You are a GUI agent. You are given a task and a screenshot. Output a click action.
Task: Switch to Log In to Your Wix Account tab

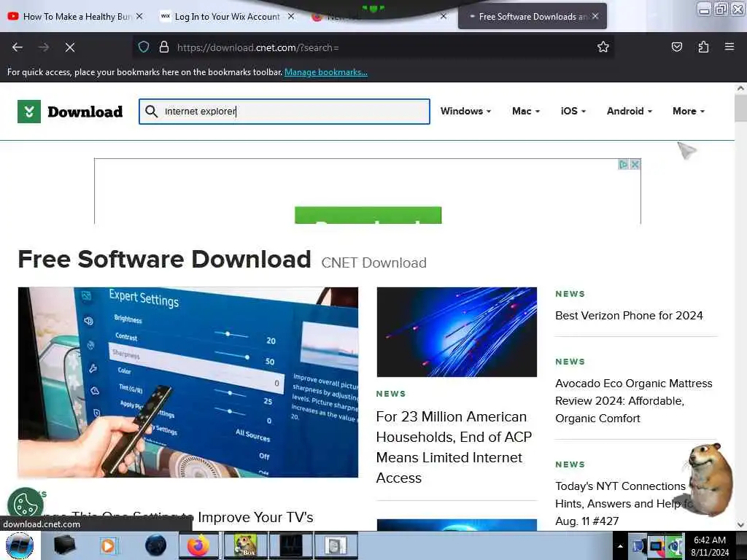click(228, 16)
